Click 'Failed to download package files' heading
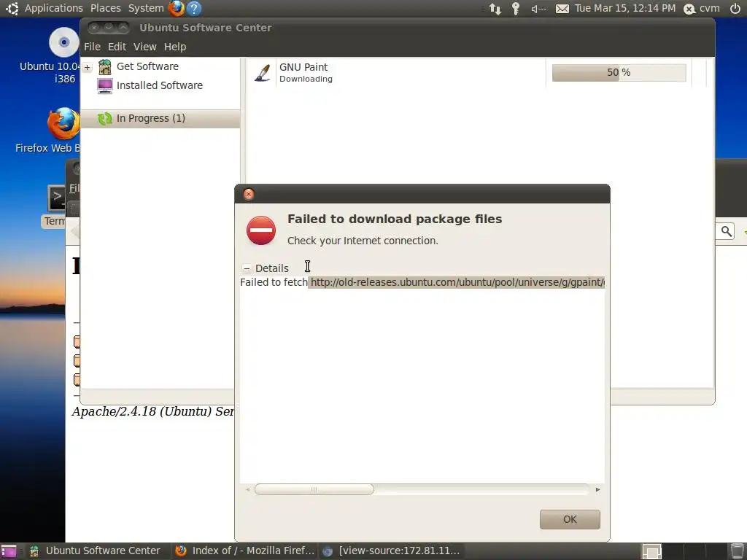This screenshot has height=560, width=747. (x=395, y=219)
